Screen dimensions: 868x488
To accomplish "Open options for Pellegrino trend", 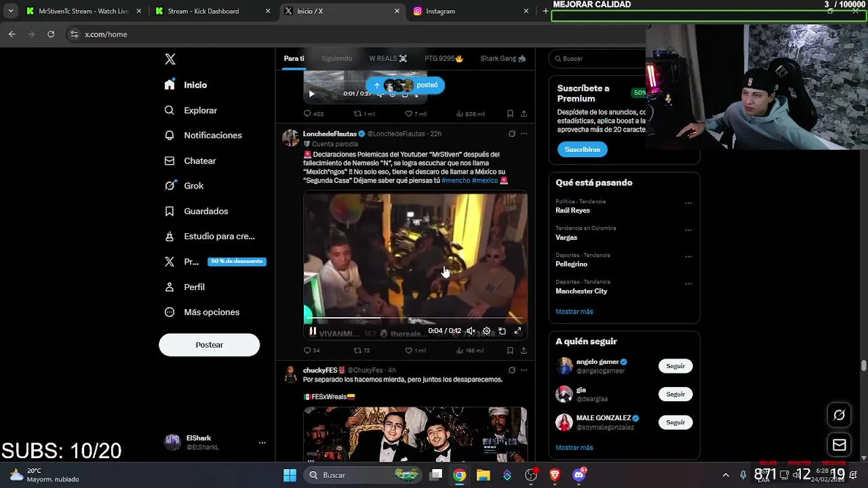I will tap(688, 257).
